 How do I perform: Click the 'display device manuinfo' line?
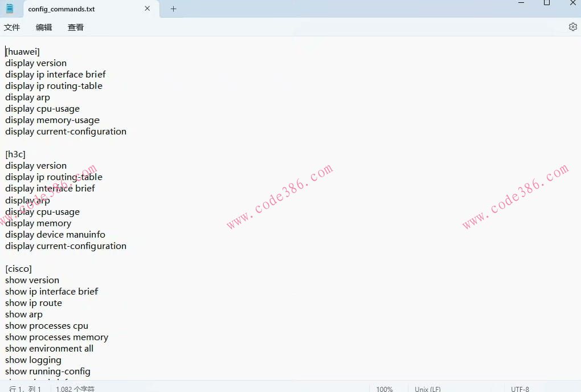[55, 235]
